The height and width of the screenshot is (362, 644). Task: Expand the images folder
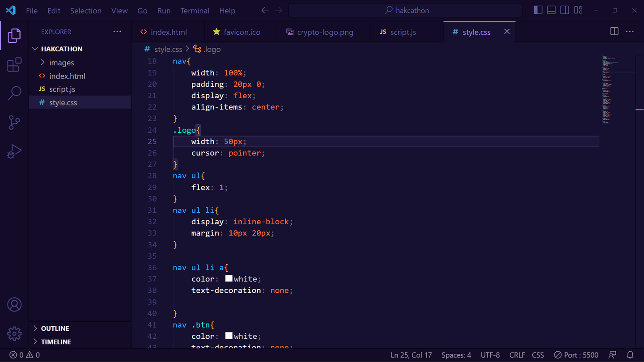coord(80,63)
